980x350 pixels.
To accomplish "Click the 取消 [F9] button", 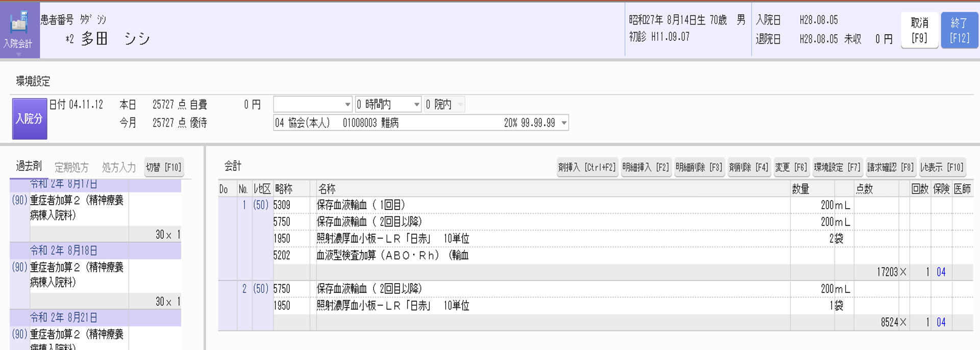I will [919, 30].
